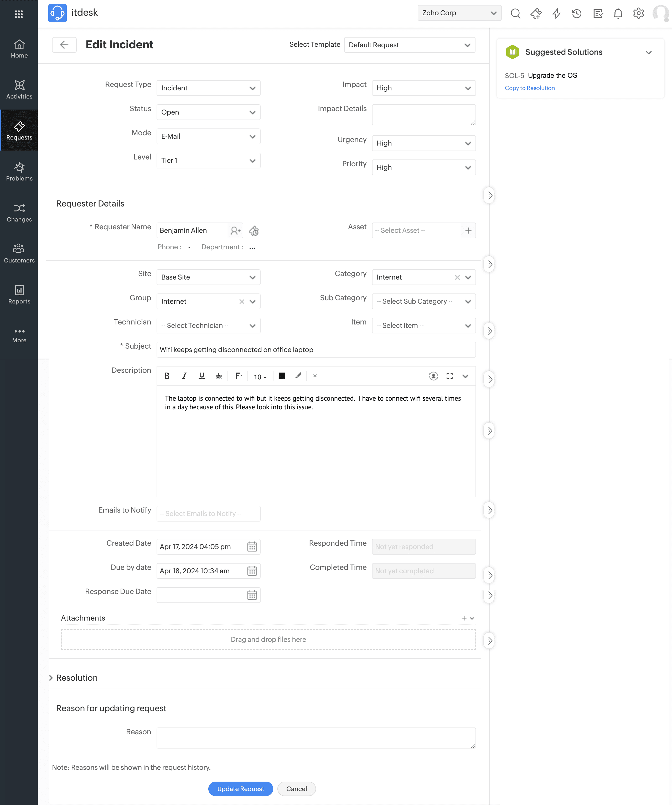Open the black font color swatch
Screen dimensions: 672x805
tap(282, 376)
